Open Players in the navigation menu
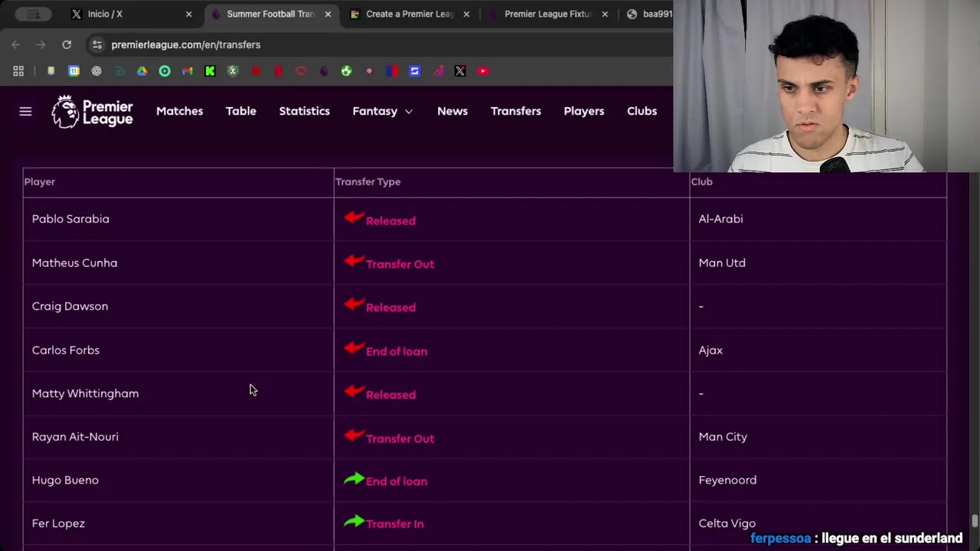Screen dimensions: 980x551 click(x=583, y=111)
